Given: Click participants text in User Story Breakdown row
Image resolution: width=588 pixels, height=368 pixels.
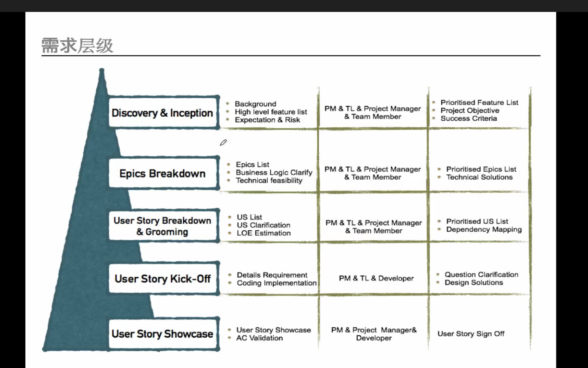Looking at the screenshot, I should pos(374,227).
